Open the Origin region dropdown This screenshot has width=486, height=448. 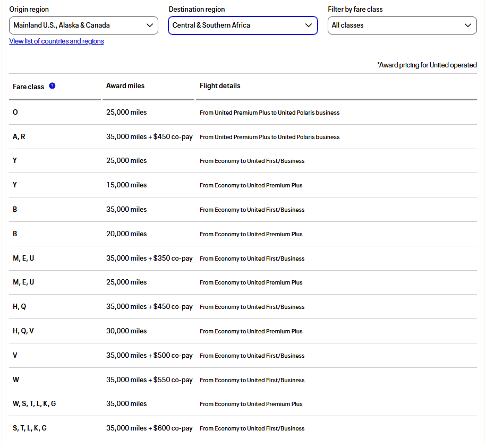83,25
